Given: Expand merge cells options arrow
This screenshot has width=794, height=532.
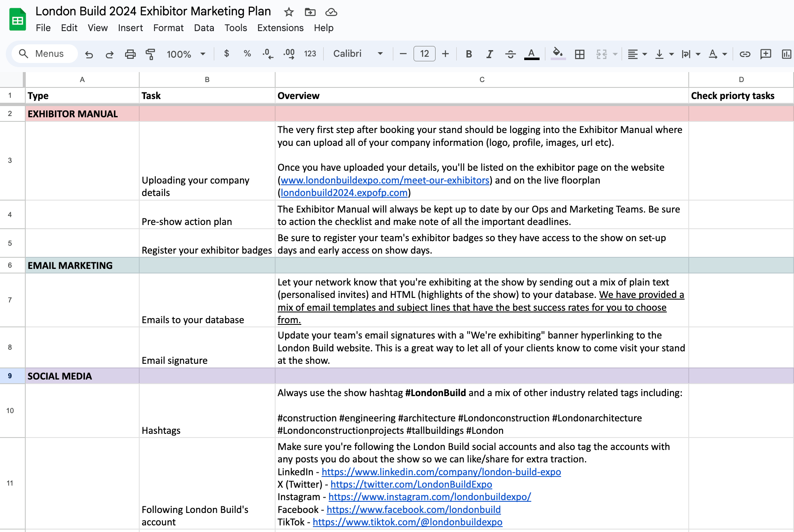Looking at the screenshot, I should (x=615, y=54).
